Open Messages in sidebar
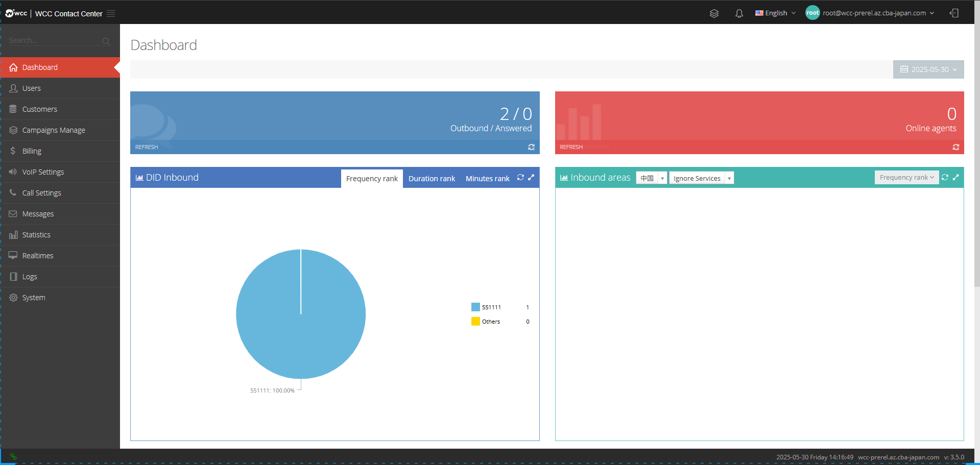Image resolution: width=980 pixels, height=465 pixels. pyautogui.click(x=60, y=214)
